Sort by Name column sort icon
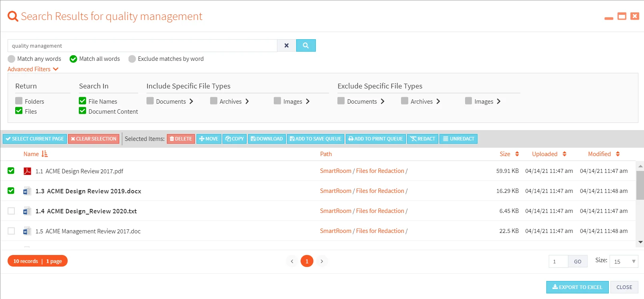 click(44, 154)
